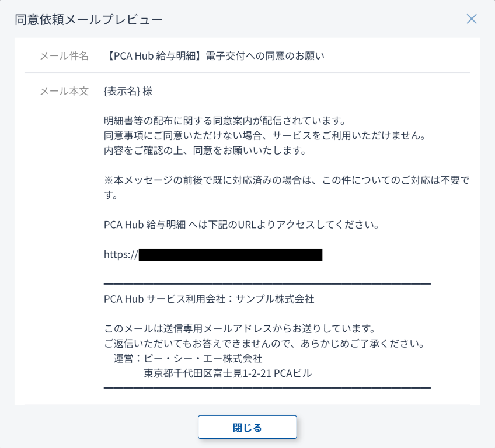Click the lower horizontal divider below the address
Image resolution: width=495 pixels, height=448 pixels.
point(267,387)
